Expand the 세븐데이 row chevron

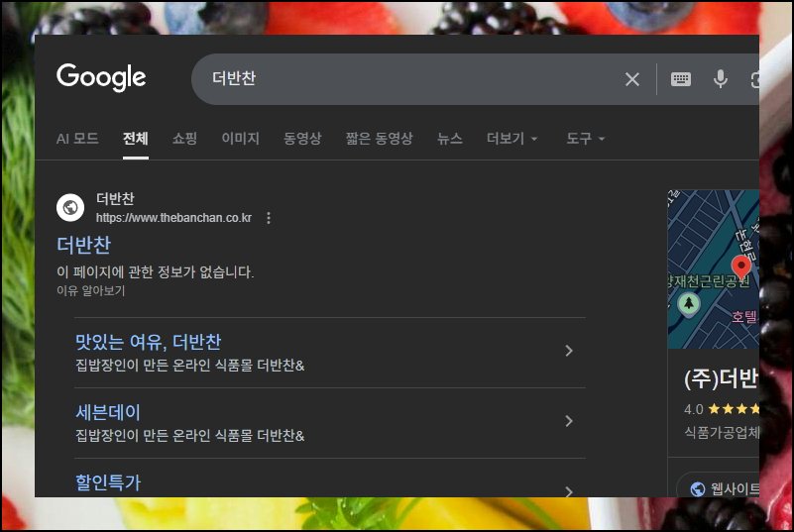[569, 421]
